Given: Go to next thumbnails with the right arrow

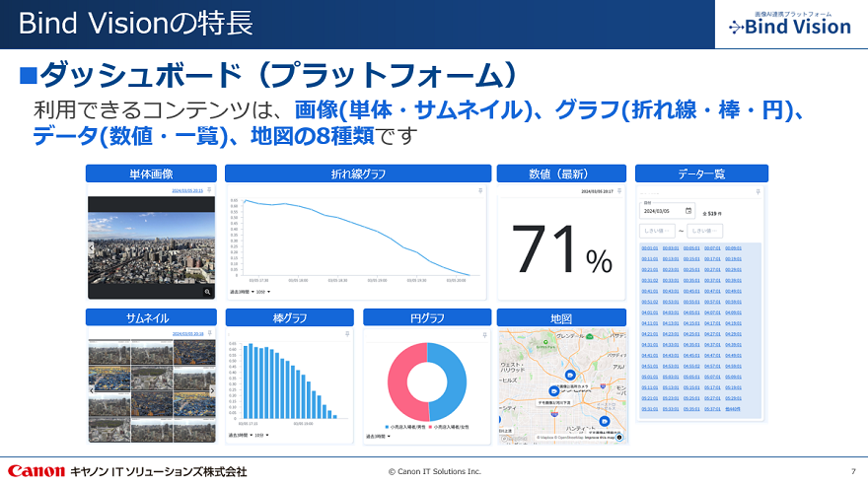Looking at the screenshot, I should tap(211, 389).
